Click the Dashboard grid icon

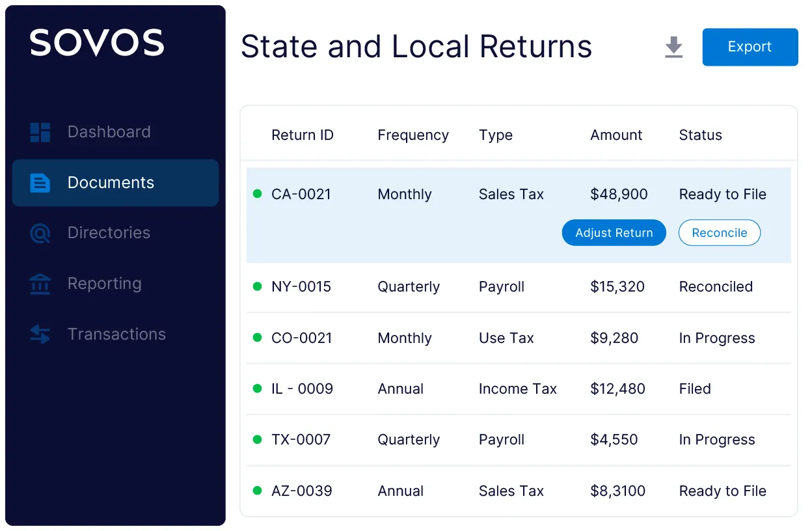pyautogui.click(x=40, y=132)
